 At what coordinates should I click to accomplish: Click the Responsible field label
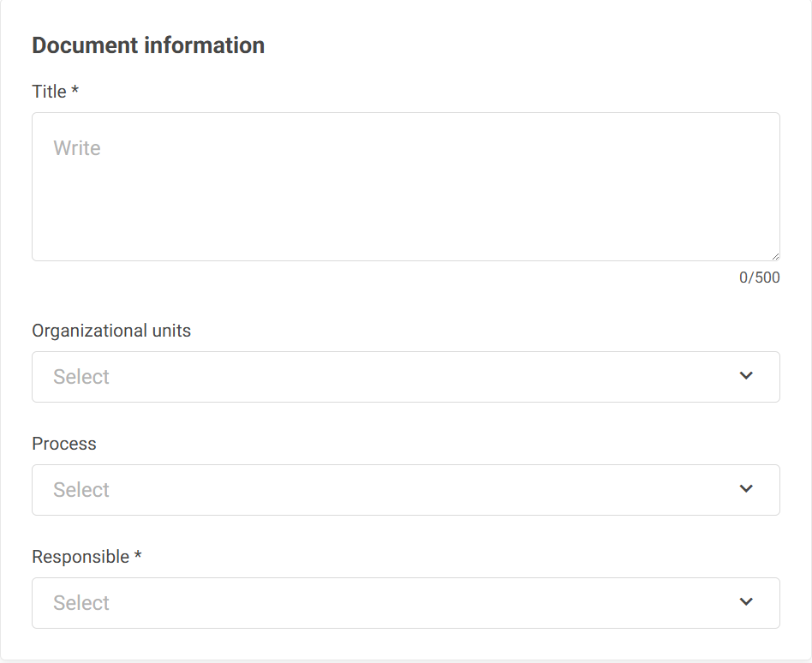(x=81, y=557)
